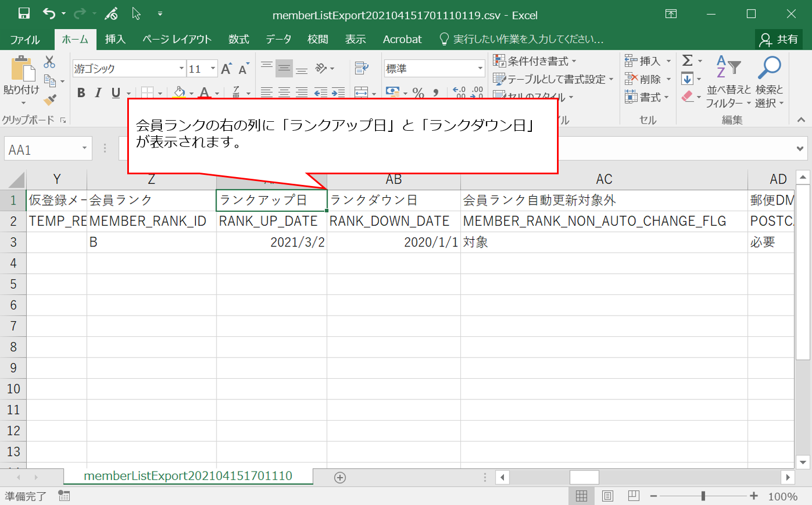This screenshot has width=812, height=505.
Task: Open 条件付き書式 conditional formatting
Action: [535, 61]
